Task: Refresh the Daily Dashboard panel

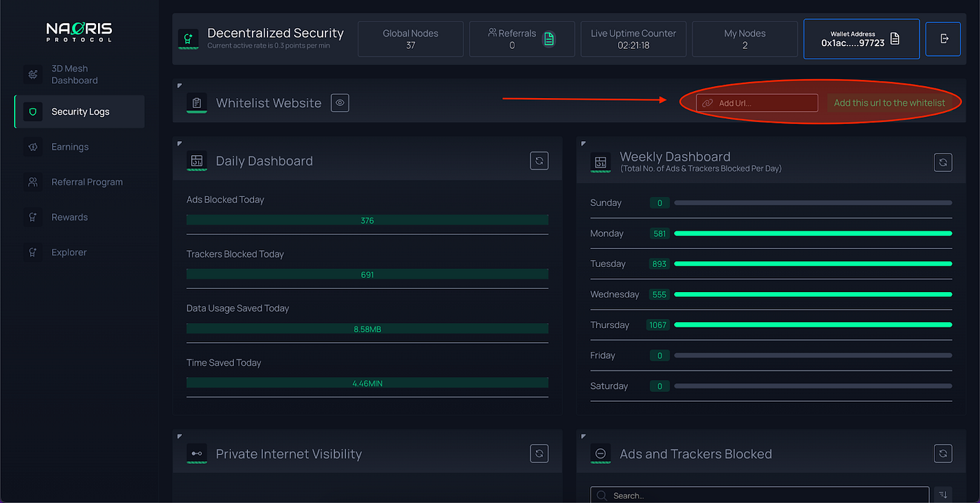Action: pos(539,161)
